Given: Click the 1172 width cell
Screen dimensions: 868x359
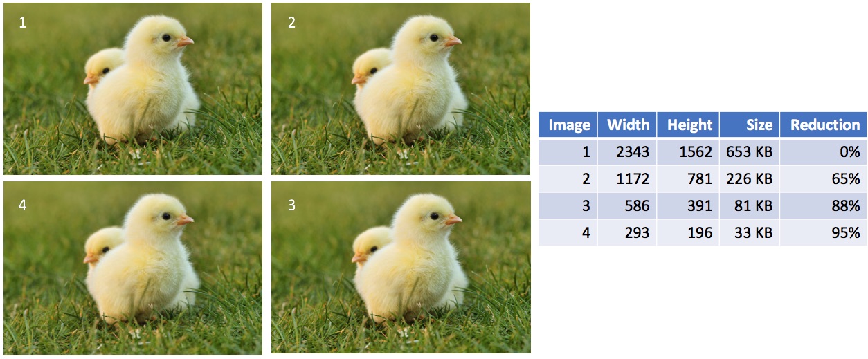Looking at the screenshot, I should (x=627, y=178).
